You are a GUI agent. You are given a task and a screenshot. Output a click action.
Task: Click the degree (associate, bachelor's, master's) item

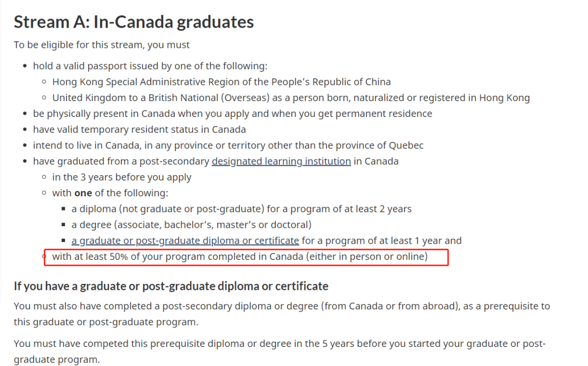coord(192,225)
